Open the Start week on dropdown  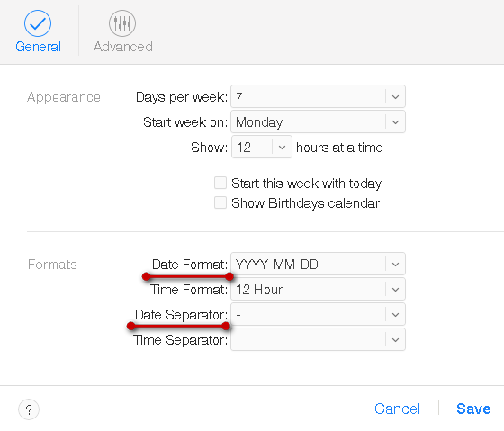pos(318,121)
